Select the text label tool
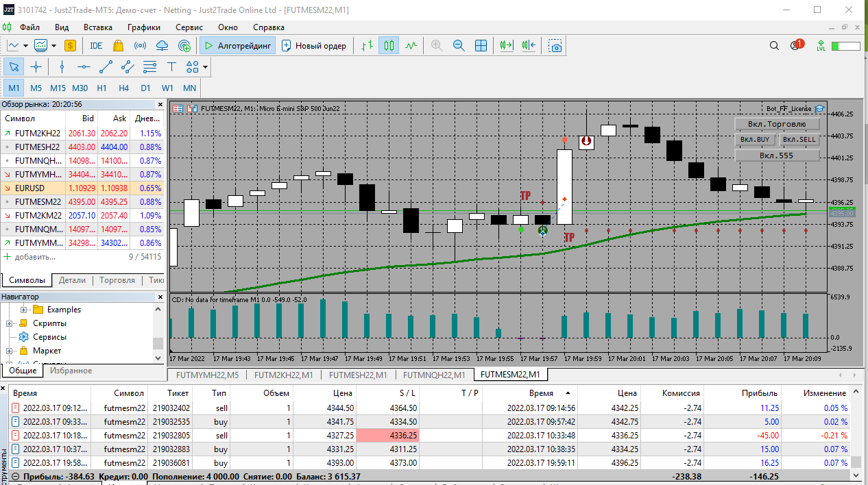868x485 pixels. (171, 66)
